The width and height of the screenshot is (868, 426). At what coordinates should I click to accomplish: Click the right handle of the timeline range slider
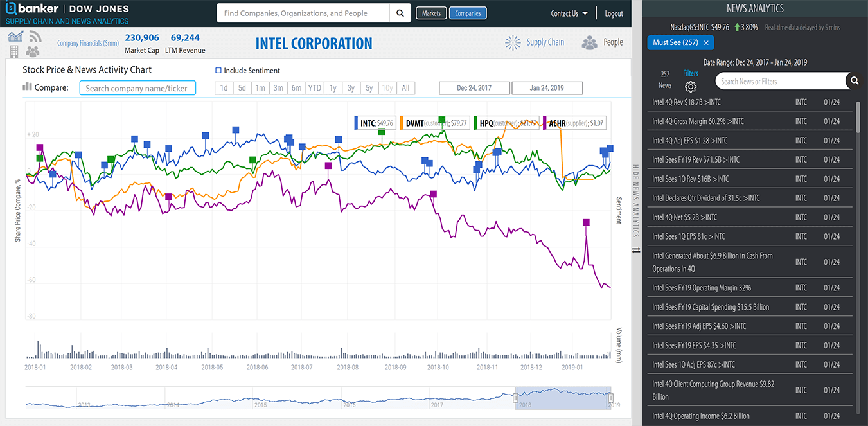tap(611, 398)
